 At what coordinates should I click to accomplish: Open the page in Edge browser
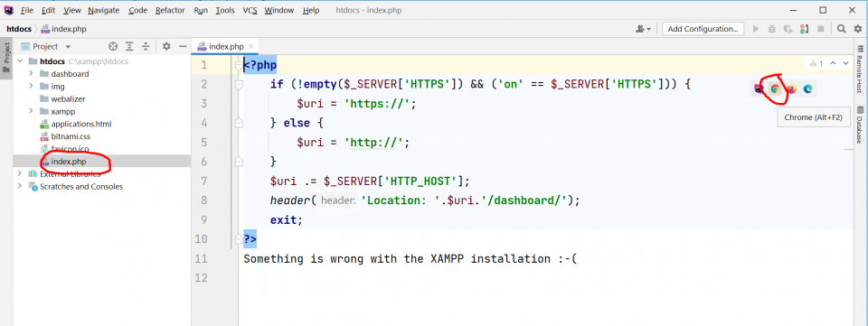pyautogui.click(x=807, y=88)
